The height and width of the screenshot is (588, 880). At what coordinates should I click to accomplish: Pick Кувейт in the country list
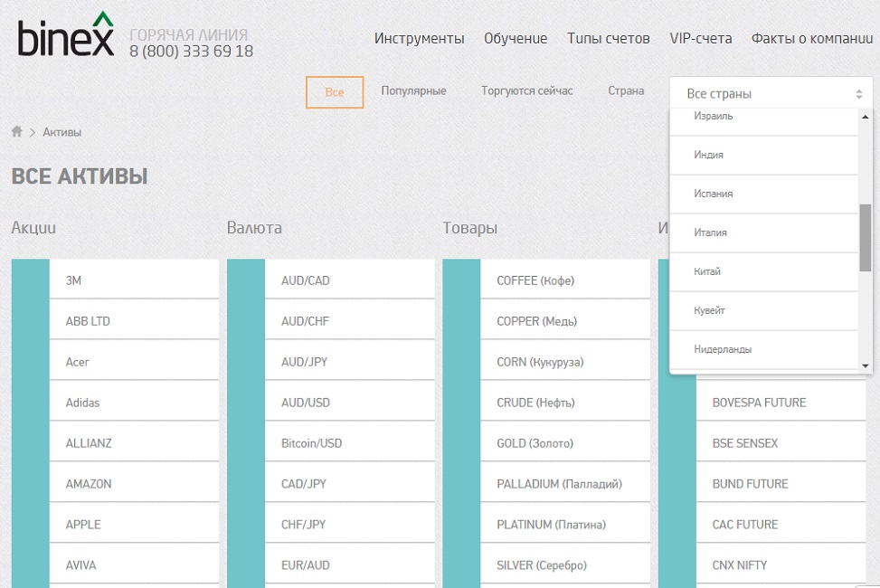(x=764, y=310)
